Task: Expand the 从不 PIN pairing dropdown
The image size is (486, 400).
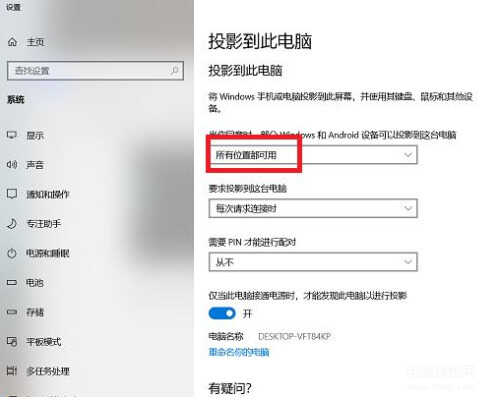Action: click(313, 262)
